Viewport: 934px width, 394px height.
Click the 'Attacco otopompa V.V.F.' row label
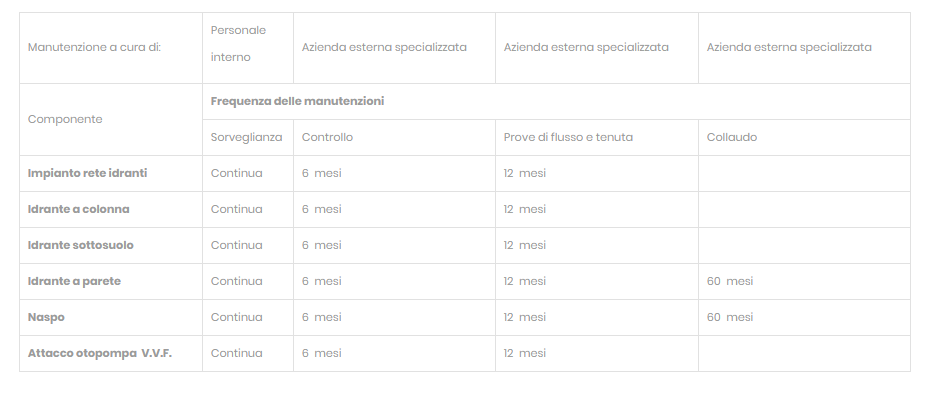[x=100, y=353]
